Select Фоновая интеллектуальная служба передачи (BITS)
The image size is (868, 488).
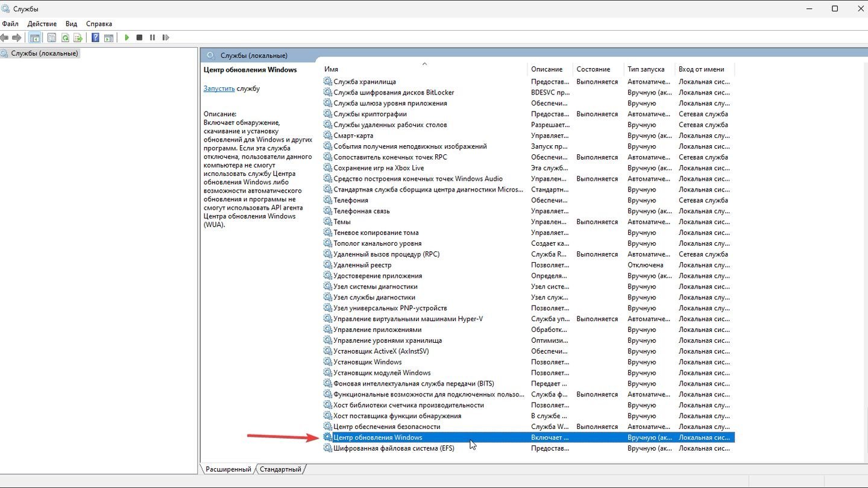click(x=529, y=384)
